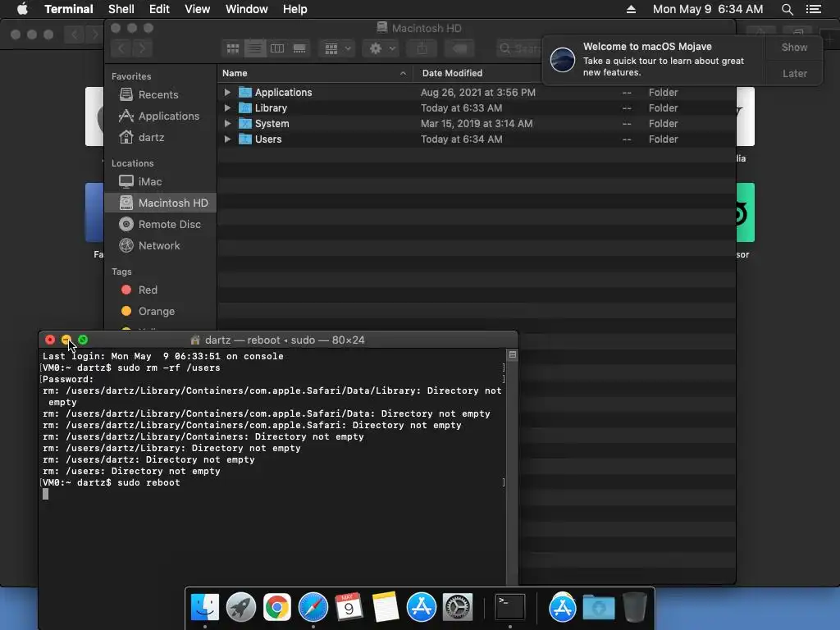
Task: Select the System folder row
Action: [x=476, y=123]
